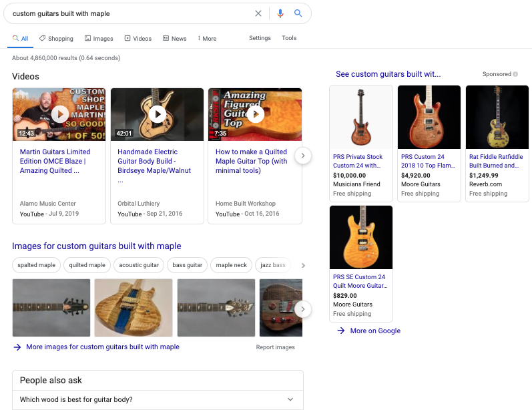This screenshot has height=410, width=532.
Task: Select the bass guitar filter chip
Action: click(x=188, y=265)
